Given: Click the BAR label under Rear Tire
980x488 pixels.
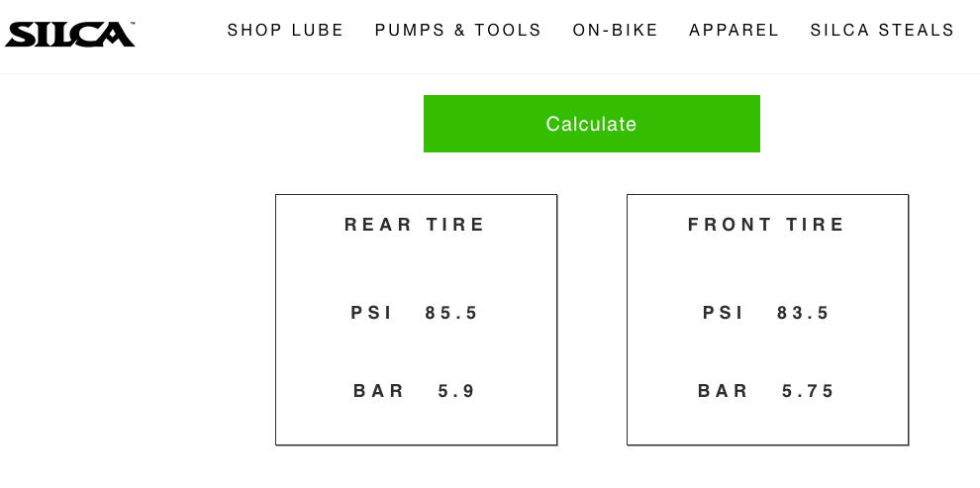Looking at the screenshot, I should (x=379, y=391).
